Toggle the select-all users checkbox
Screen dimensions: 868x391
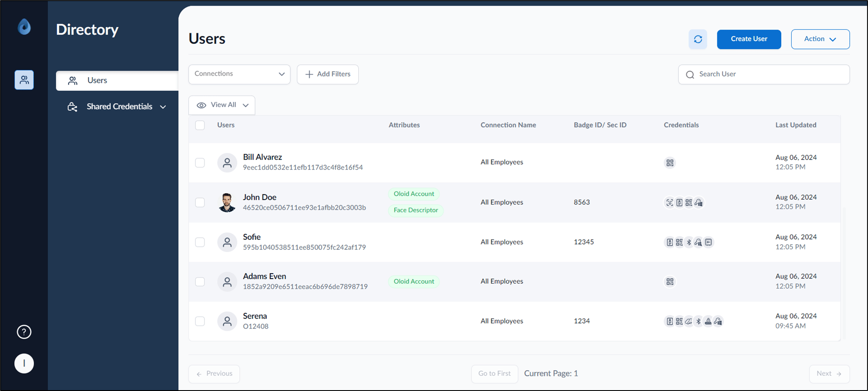point(200,125)
